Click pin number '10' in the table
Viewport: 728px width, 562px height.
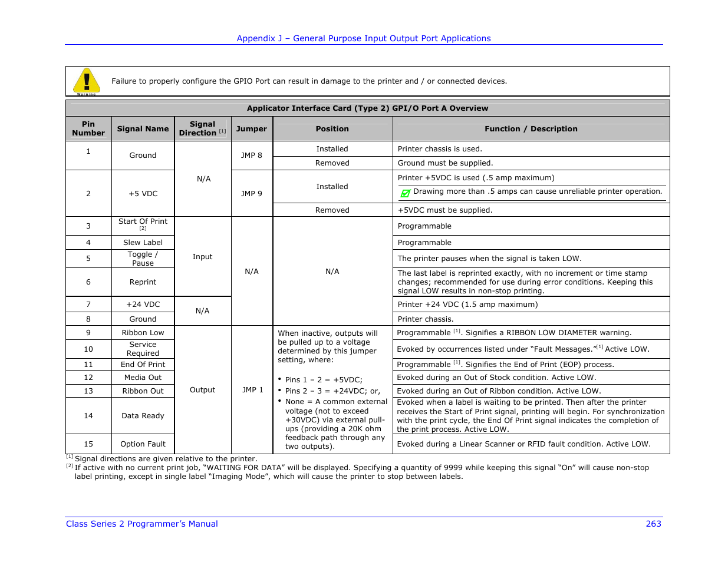click(x=88, y=349)
